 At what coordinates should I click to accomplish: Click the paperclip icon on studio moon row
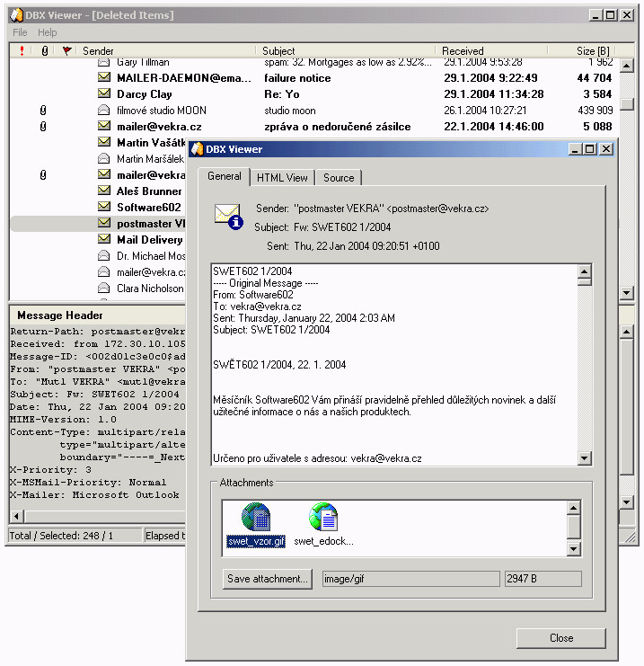click(x=43, y=111)
